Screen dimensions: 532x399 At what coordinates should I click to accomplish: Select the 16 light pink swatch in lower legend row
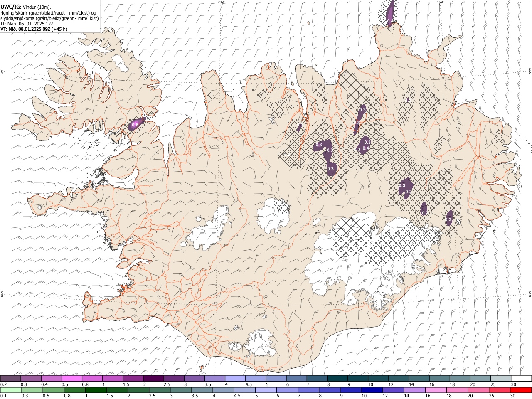(436, 390)
